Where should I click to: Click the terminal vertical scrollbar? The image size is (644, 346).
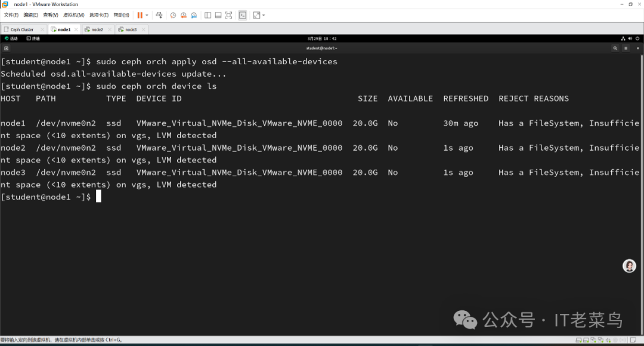(642, 194)
